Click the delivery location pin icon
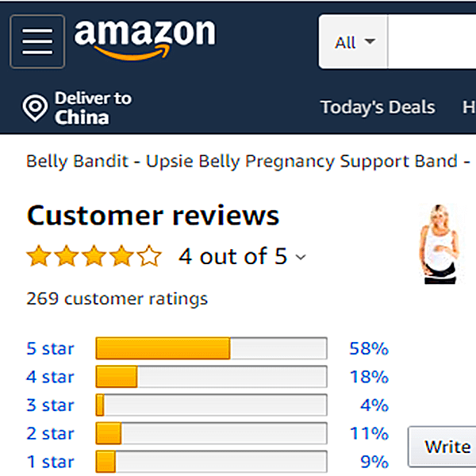476x476 pixels. pyautogui.click(x=35, y=108)
